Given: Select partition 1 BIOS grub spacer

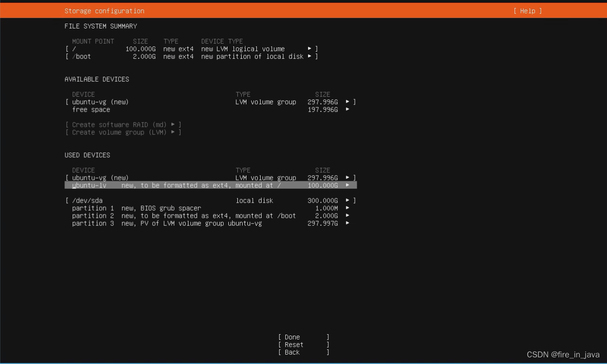Looking at the screenshot, I should tap(211, 208).
